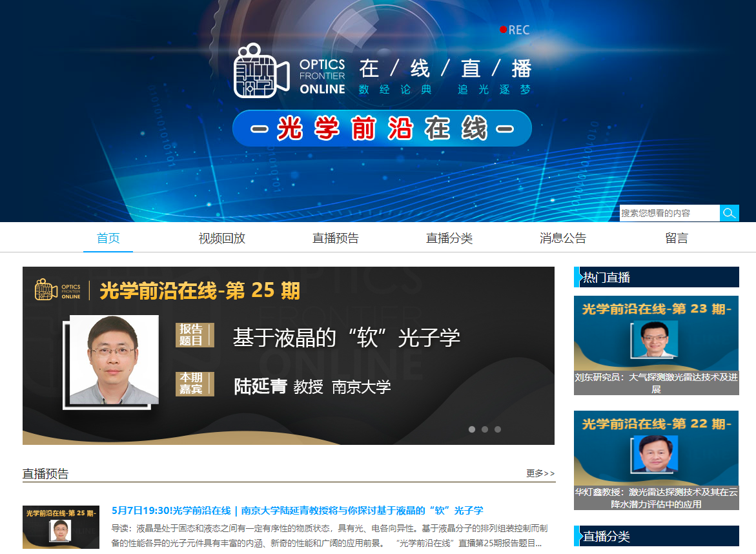This screenshot has width=756, height=554.
Task: Select the third carousel dot indicator
Action: click(x=498, y=429)
